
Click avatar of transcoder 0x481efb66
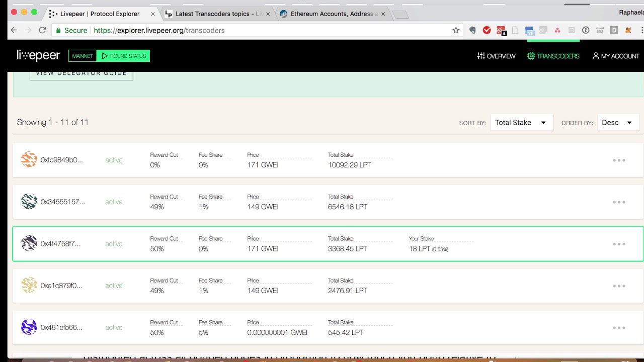pos(29,327)
